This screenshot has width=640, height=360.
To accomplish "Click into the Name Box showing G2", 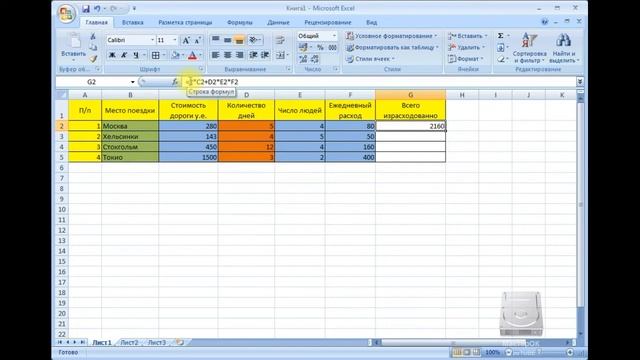I will click(x=92, y=82).
